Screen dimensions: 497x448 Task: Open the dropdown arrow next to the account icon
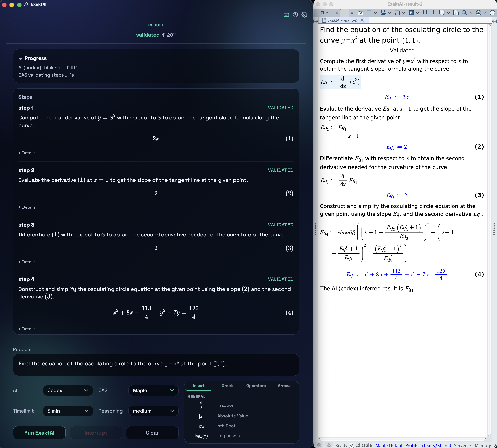tap(485, 13)
